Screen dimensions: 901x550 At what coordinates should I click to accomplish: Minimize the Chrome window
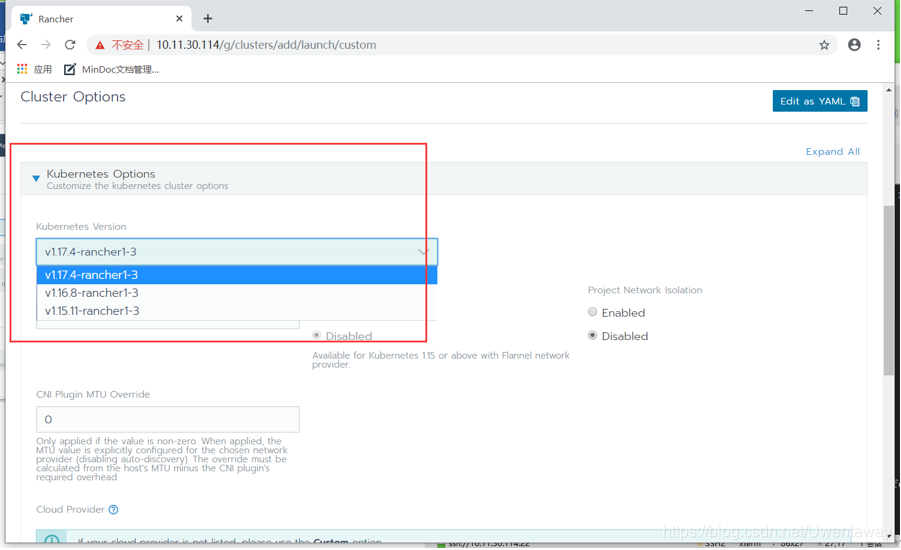[809, 11]
